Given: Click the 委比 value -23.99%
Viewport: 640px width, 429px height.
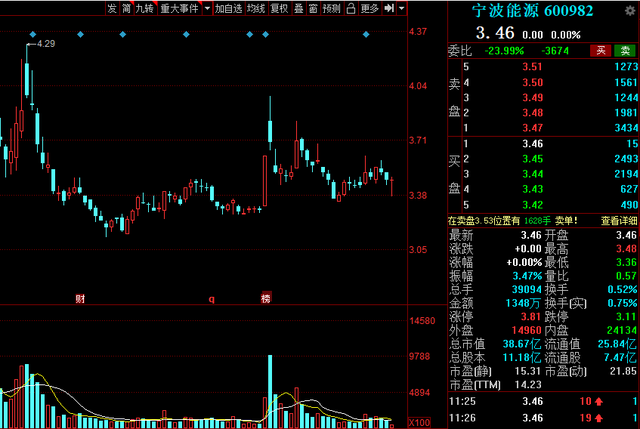Looking at the screenshot, I should click(x=504, y=51).
